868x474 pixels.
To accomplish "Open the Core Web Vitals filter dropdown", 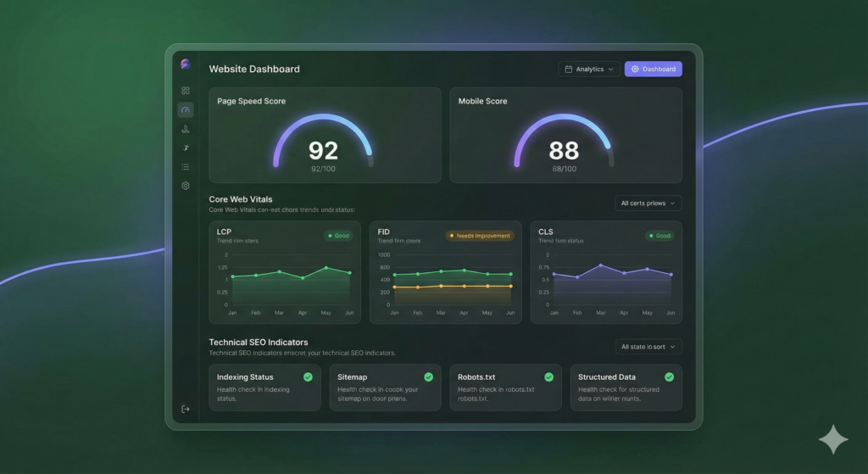I will click(x=648, y=204).
